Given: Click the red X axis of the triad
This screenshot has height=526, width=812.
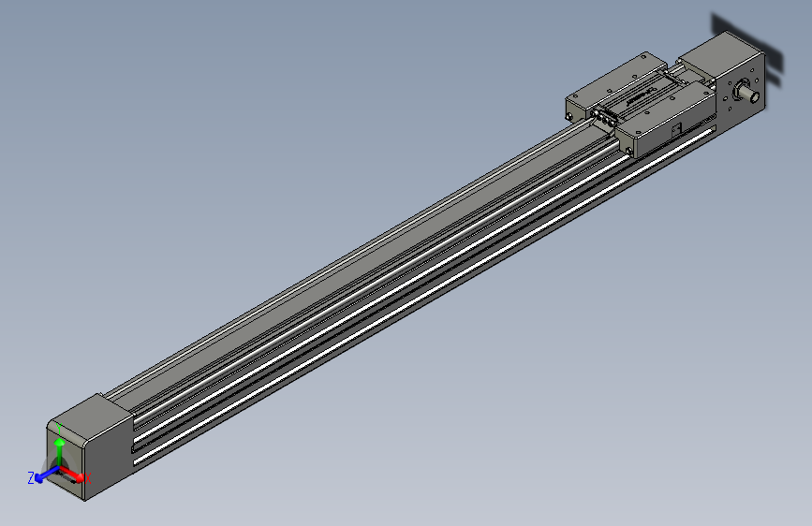Looking at the screenshot, I should pos(71,474).
